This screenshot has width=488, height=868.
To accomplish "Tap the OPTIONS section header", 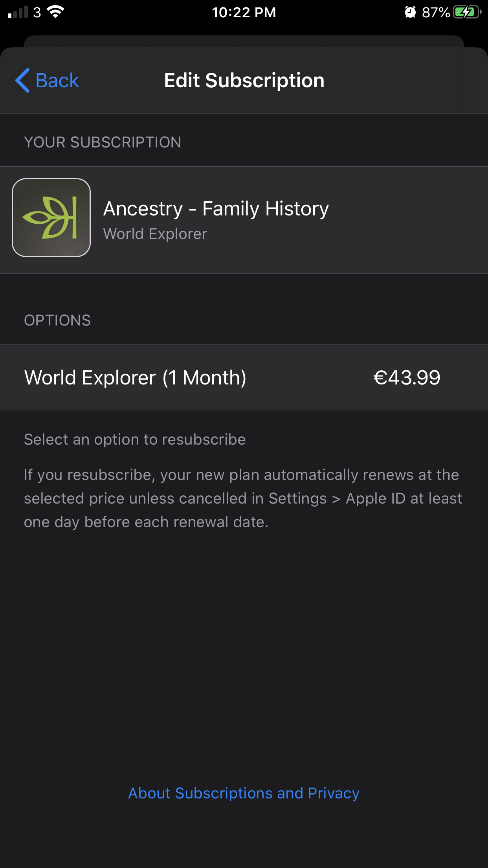I will coord(57,320).
